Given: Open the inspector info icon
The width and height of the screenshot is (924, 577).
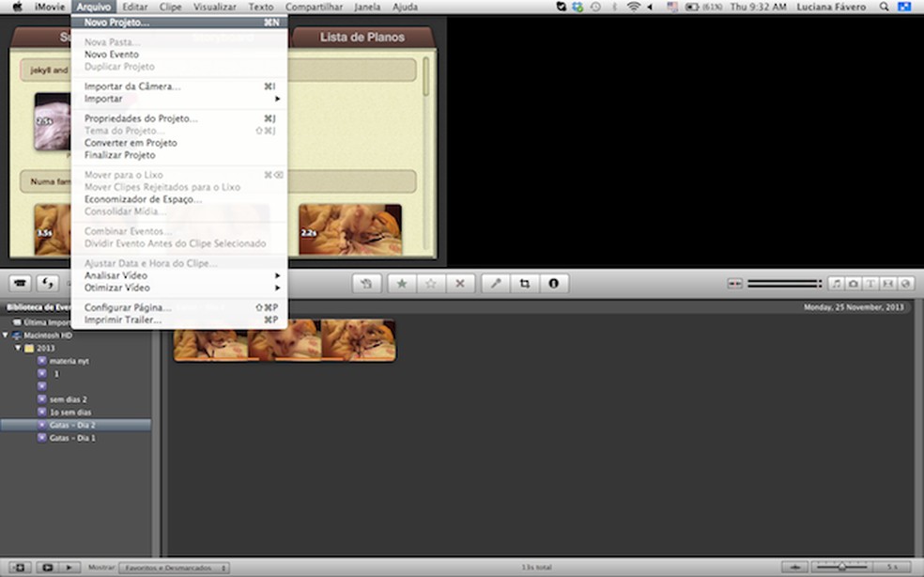Looking at the screenshot, I should 553,283.
